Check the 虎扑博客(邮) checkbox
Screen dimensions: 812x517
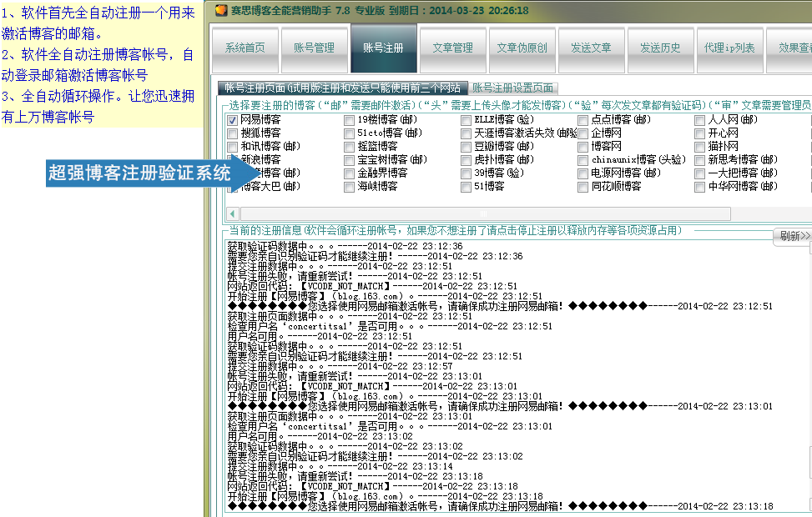tap(466, 160)
